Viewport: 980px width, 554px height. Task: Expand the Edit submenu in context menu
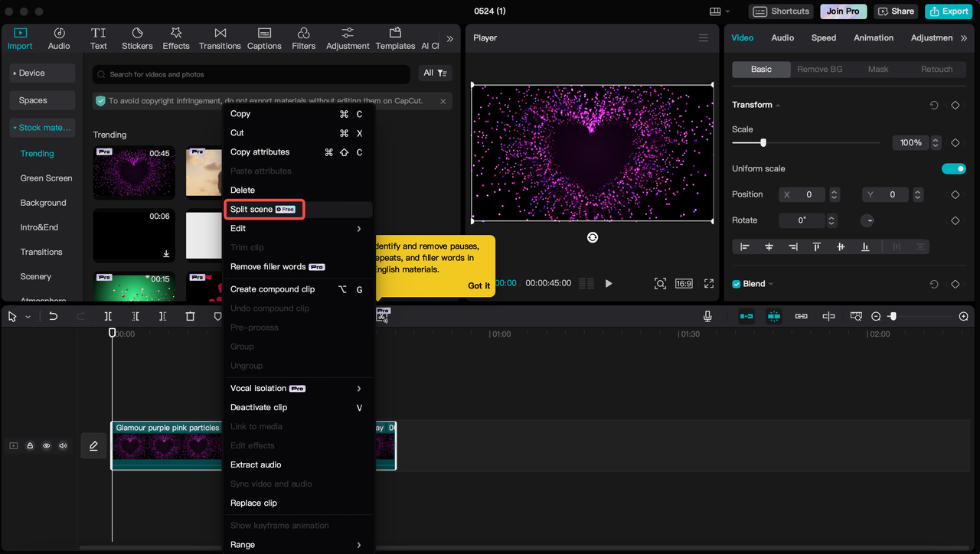[x=298, y=228]
